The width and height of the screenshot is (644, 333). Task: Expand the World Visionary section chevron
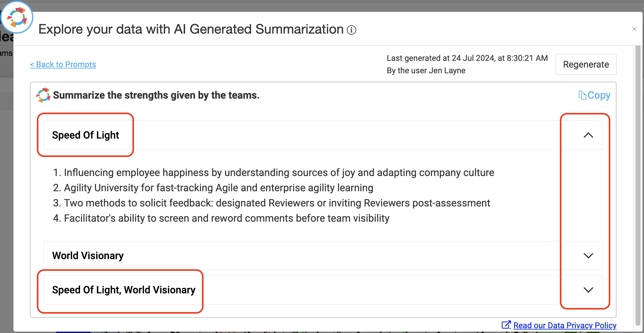pos(588,256)
